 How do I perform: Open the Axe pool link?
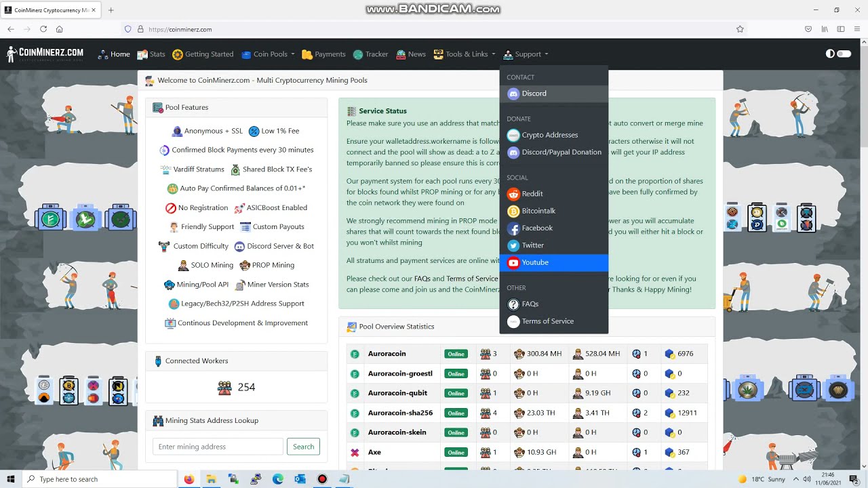pos(374,452)
